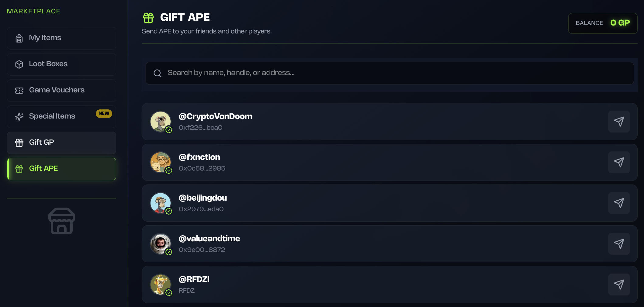Click the NEW badge on Special Items
This screenshot has width=644, height=307.
coord(104,113)
